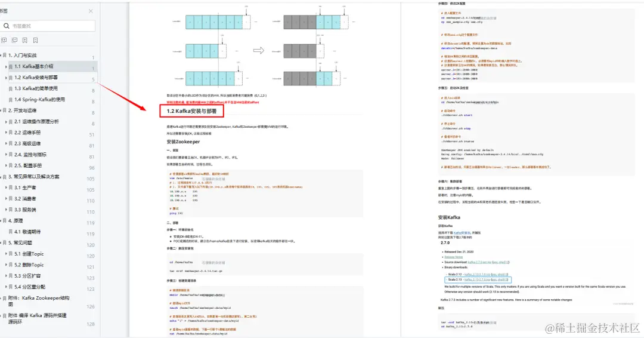
Task: Open appendix 编译 Kafka 源码 bookmark
Action: click(x=37, y=319)
